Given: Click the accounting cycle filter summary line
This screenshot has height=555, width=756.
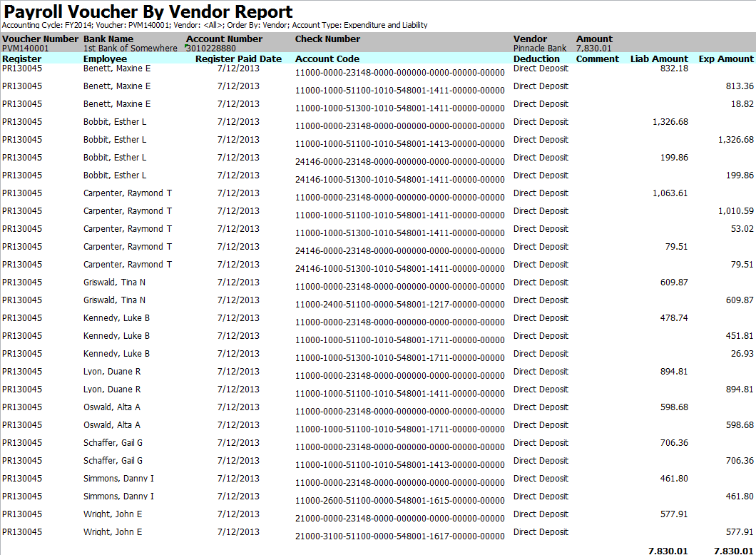Looking at the screenshot, I should pyautogui.click(x=215, y=25).
